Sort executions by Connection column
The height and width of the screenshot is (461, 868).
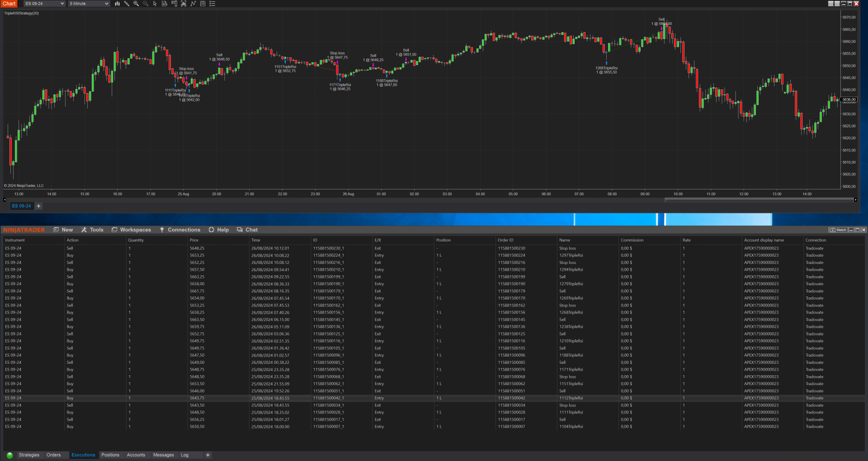tap(816, 240)
